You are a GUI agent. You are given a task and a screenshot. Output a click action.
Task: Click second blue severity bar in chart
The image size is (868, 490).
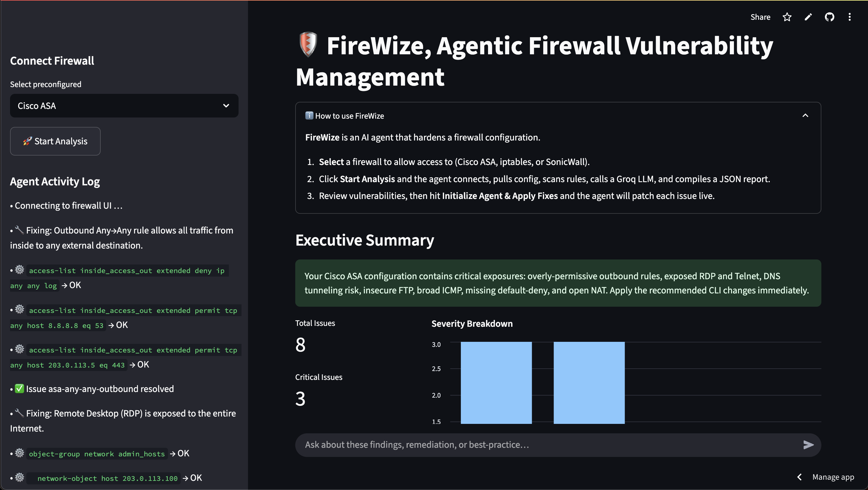[589, 383]
